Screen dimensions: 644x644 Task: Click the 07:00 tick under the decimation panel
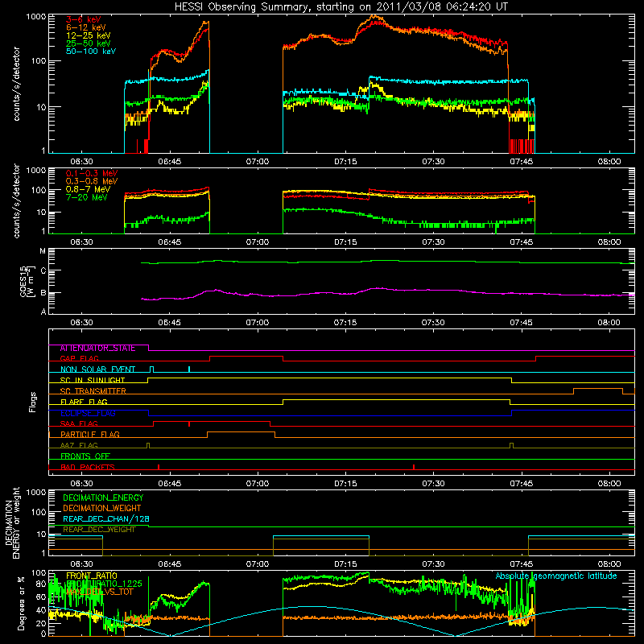click(x=258, y=564)
